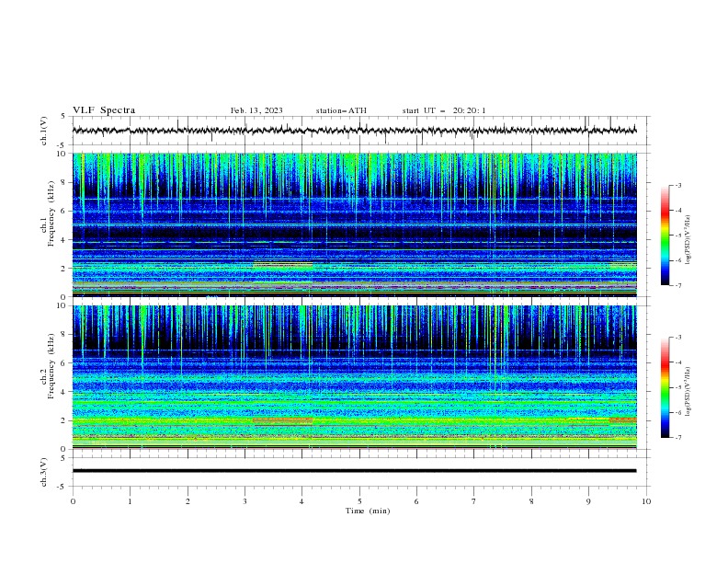
Task: Click time axis tick label '3'
Action: (245, 501)
